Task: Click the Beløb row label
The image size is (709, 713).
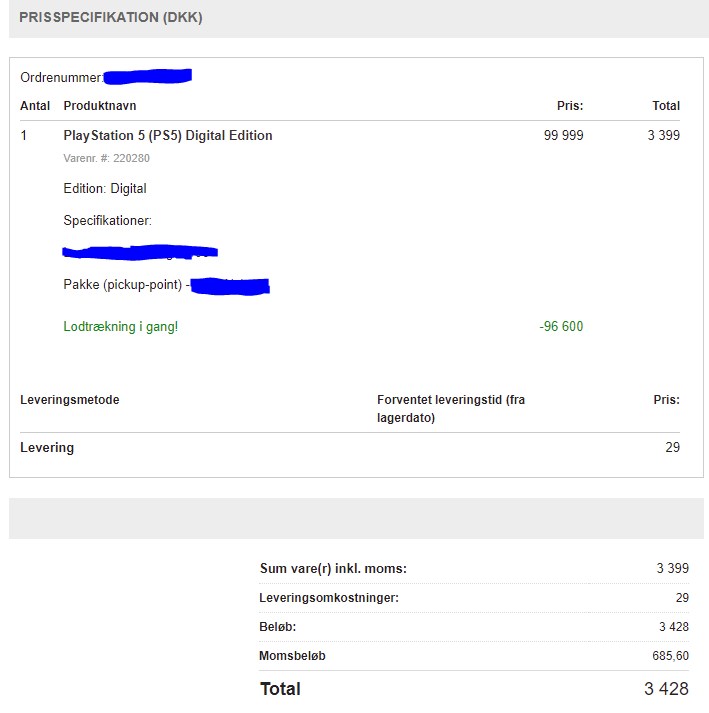Action: tap(278, 627)
